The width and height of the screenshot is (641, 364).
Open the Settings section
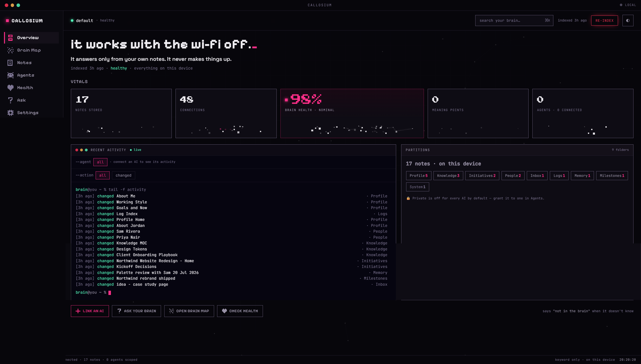coord(32,113)
